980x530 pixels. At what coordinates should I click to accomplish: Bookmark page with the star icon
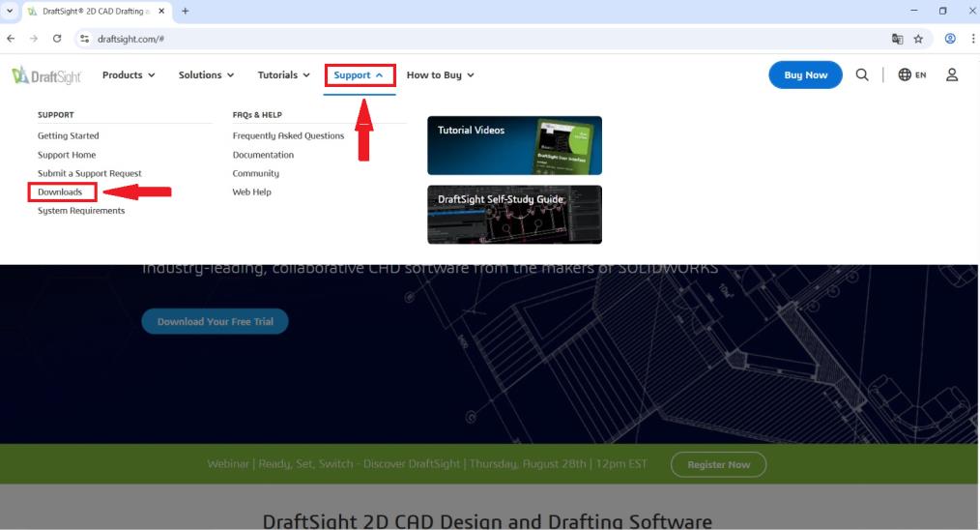click(x=918, y=39)
